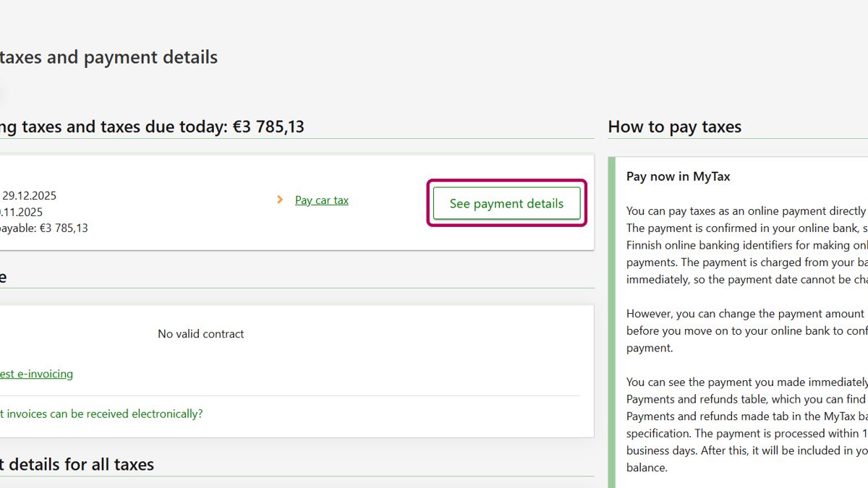This screenshot has height=488, width=868.
Task: Open the Pay car tax link
Action: click(321, 200)
